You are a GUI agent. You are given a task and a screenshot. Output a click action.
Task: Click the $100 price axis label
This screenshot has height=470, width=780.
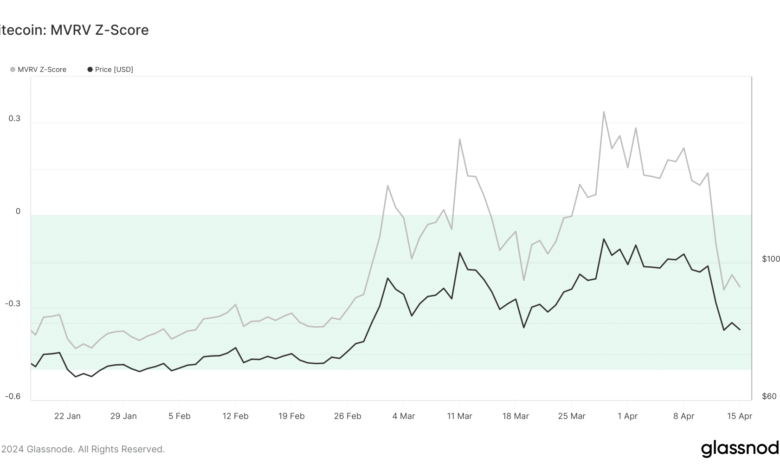pyautogui.click(x=770, y=260)
